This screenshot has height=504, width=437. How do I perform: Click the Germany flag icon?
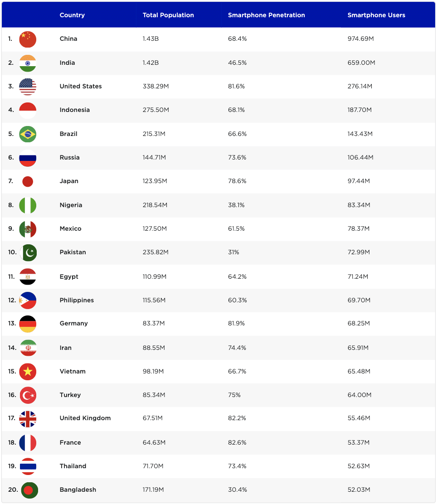(28, 324)
